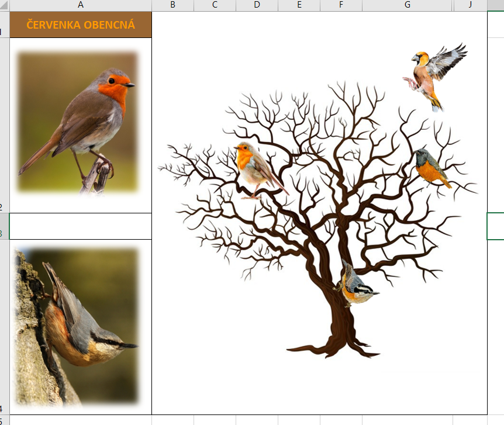Click the flying bird with spread wings
This screenshot has width=504, height=425.
coord(434,74)
